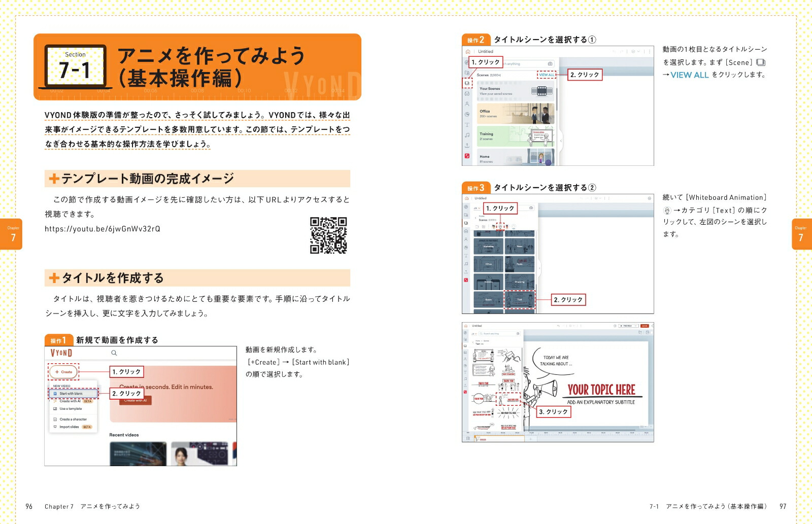This screenshot has height=524, width=812.
Task: Click the version history clock icon in the final editor
Action: tap(615, 326)
